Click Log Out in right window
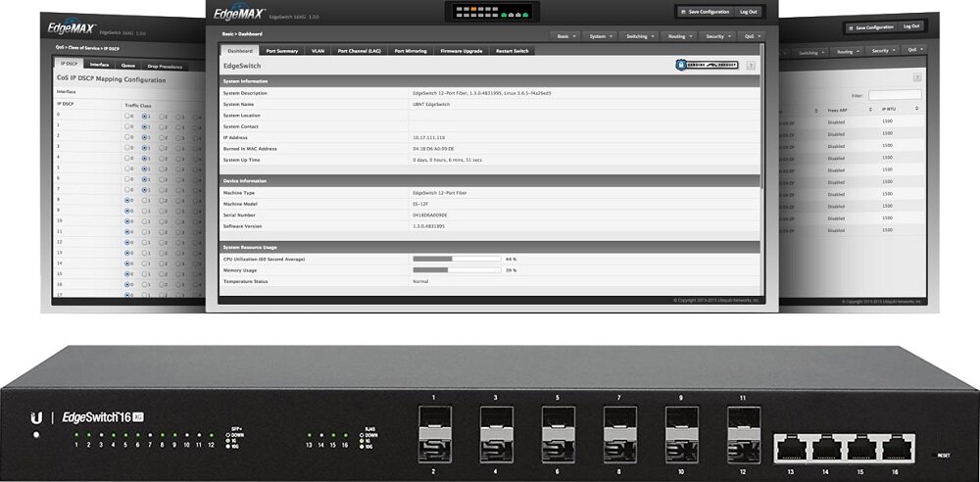This screenshot has width=980, height=482. (911, 26)
